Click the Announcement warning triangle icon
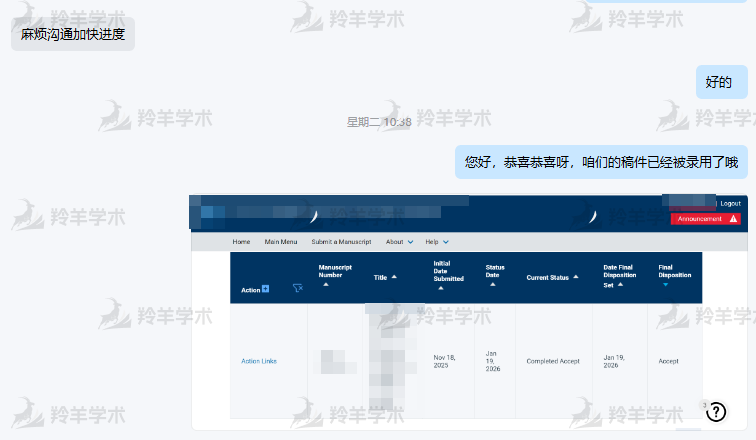The height and width of the screenshot is (440, 756). click(733, 218)
